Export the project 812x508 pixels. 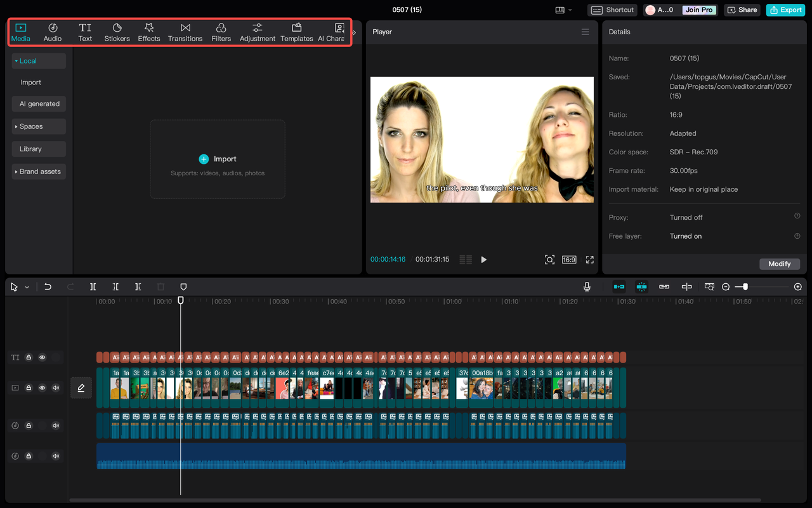tap(785, 10)
